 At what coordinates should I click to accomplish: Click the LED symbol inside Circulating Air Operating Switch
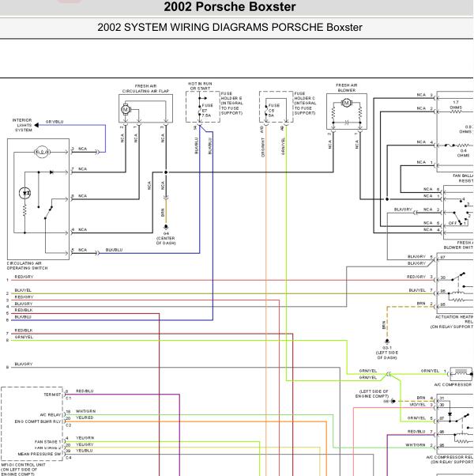point(24,193)
